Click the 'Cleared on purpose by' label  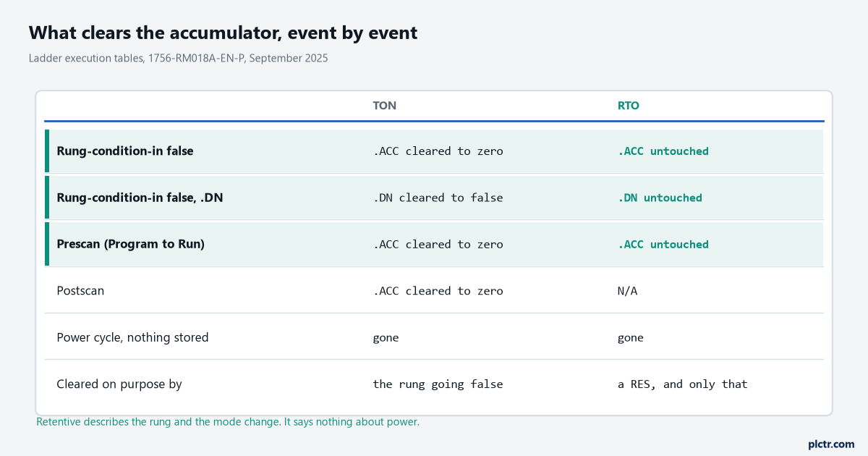pyautogui.click(x=119, y=384)
